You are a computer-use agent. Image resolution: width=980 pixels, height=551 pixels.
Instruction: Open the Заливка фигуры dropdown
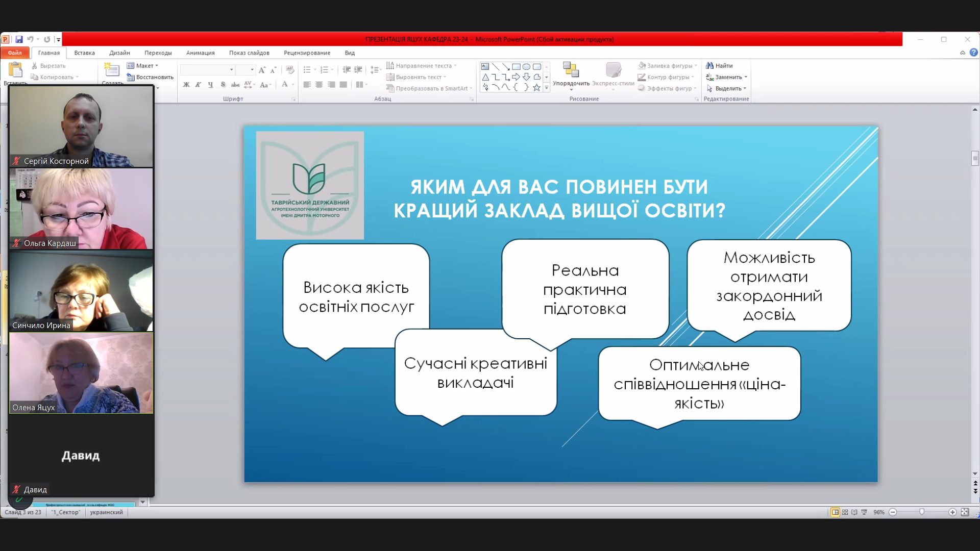click(x=667, y=66)
